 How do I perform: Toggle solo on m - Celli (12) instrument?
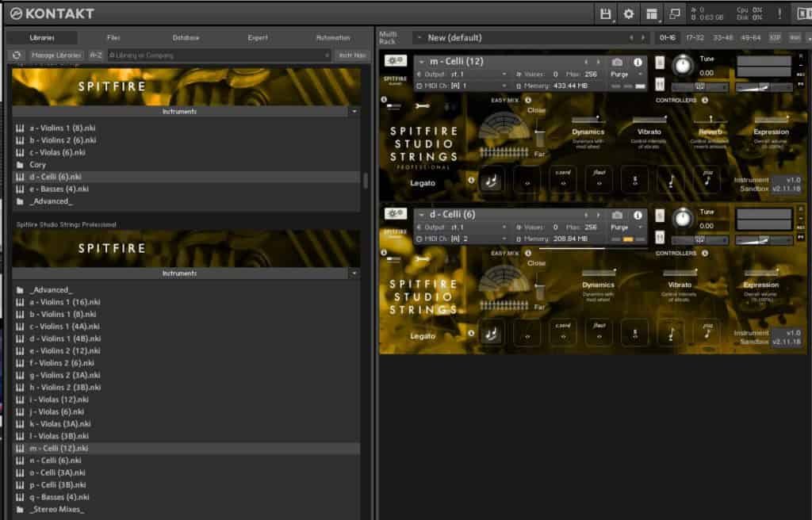click(x=660, y=63)
